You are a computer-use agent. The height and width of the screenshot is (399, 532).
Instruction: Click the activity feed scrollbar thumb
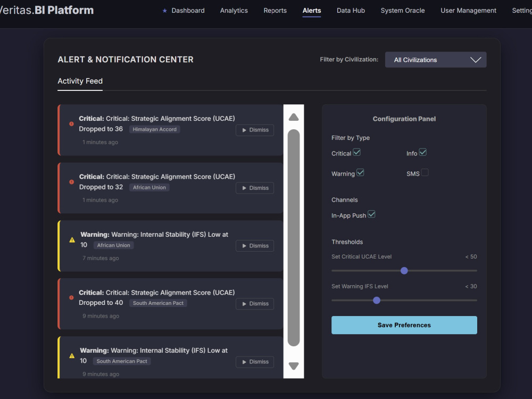coord(294,238)
